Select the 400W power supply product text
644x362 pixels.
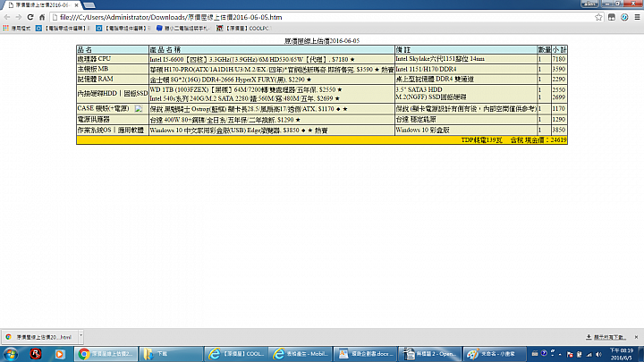pyautogui.click(x=225, y=120)
